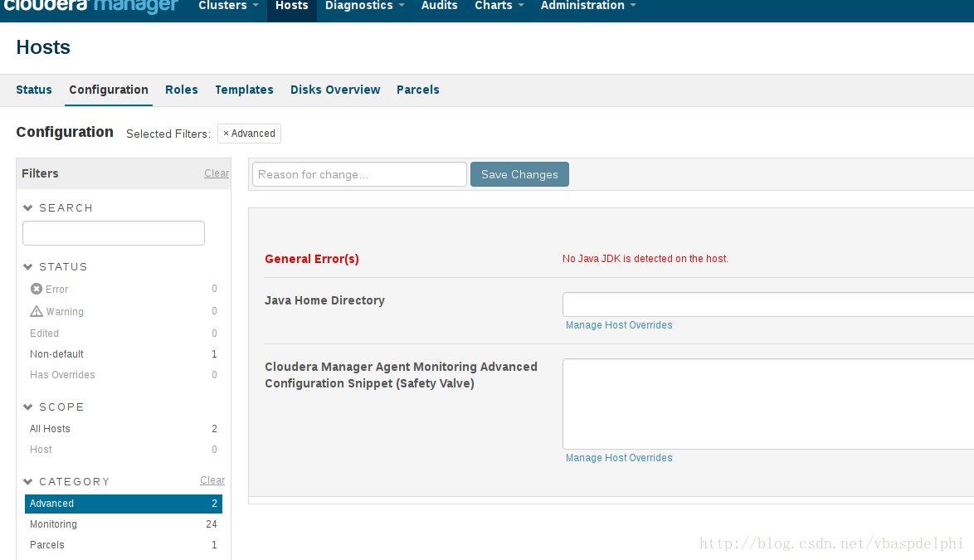974x560 pixels.
Task: Open the Diagnostics dropdown menu
Action: [x=365, y=6]
